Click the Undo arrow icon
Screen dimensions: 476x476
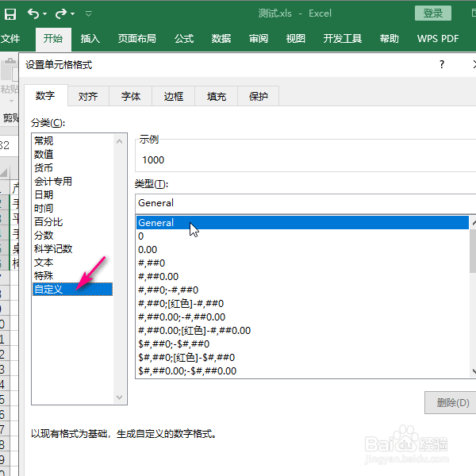[x=33, y=13]
